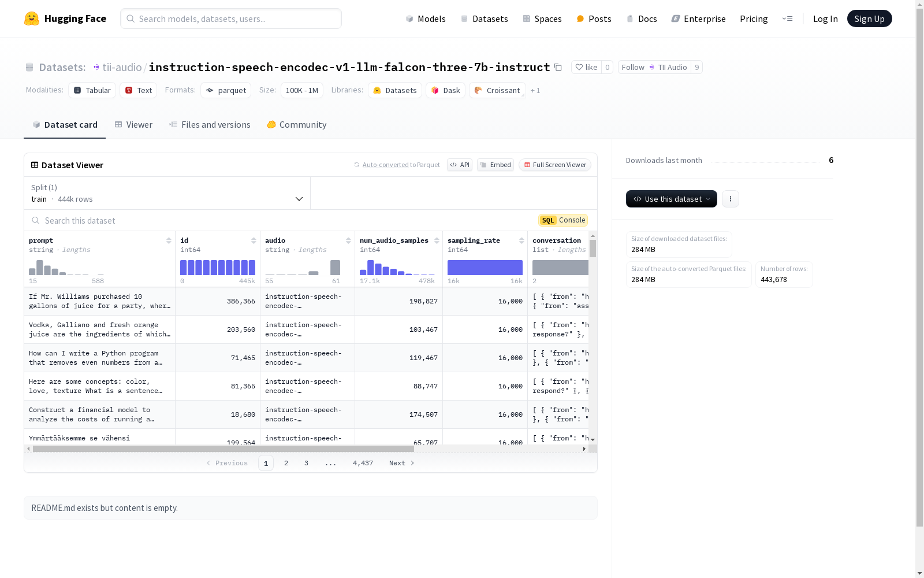The image size is (924, 578).
Task: Open Spaces in the top navigation
Action: [542, 18]
